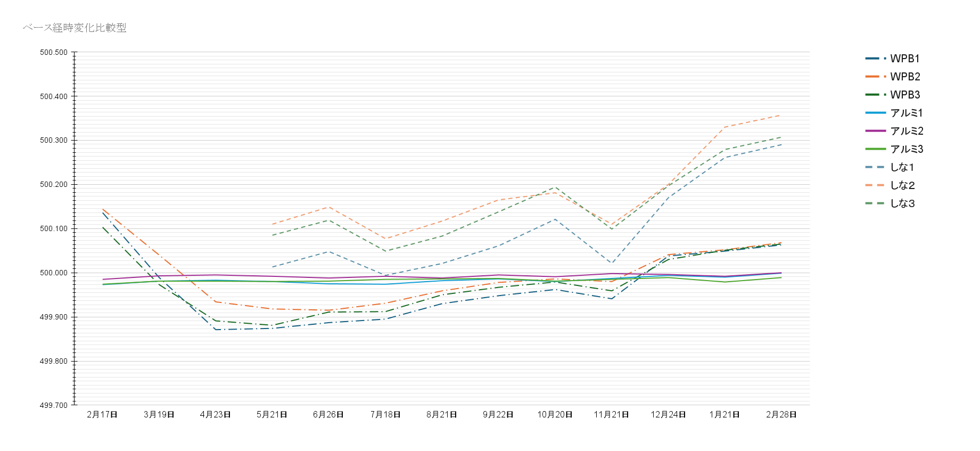Click the chart title ベース経時変化比較型
This screenshot has width=980, height=451.
coord(75,28)
